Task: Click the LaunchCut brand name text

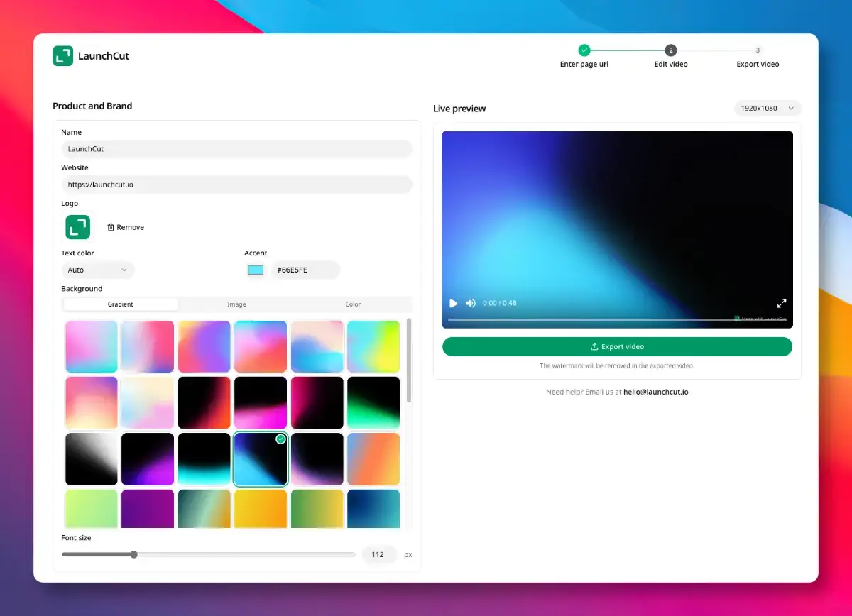Action: pos(104,56)
